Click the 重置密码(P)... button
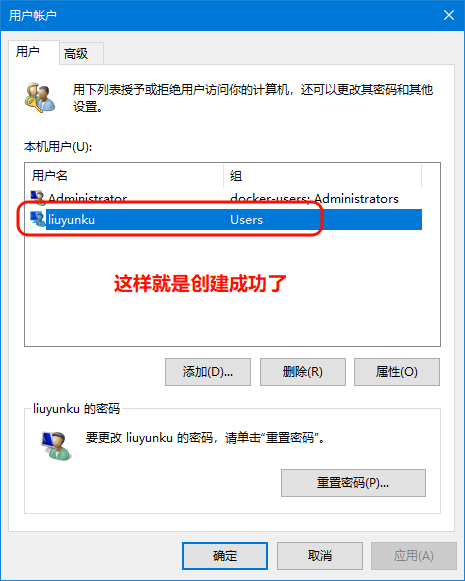 [353, 483]
